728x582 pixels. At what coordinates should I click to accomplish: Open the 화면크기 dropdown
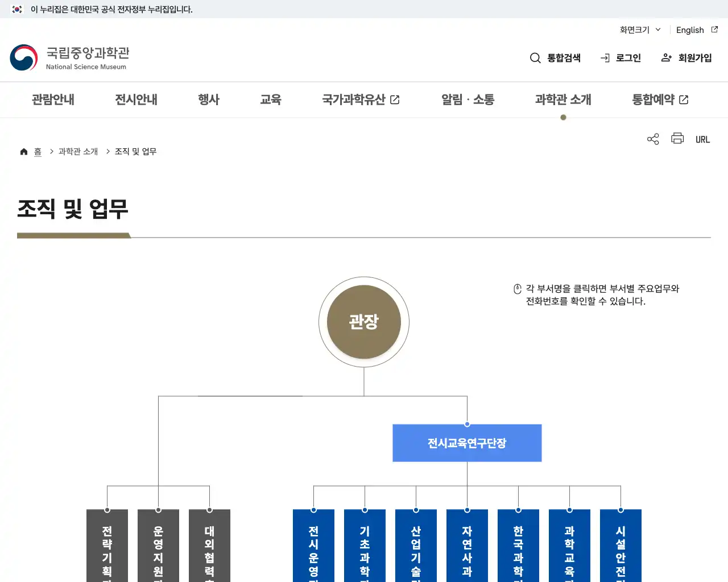pyautogui.click(x=639, y=30)
